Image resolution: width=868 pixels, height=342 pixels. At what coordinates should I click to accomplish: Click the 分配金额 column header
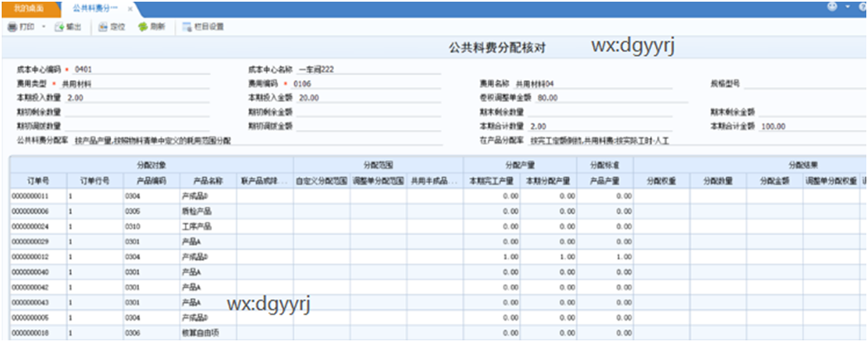[x=774, y=181]
